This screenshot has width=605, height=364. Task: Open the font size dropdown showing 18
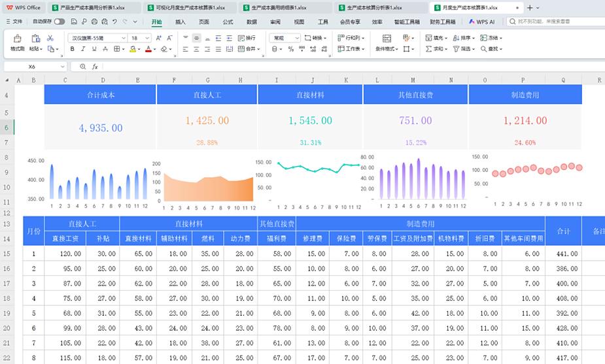(147, 38)
